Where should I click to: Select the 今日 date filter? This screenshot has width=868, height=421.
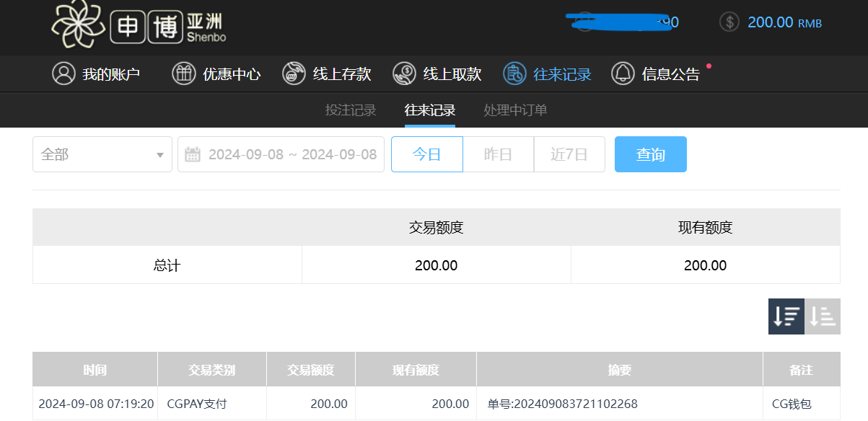tap(426, 154)
